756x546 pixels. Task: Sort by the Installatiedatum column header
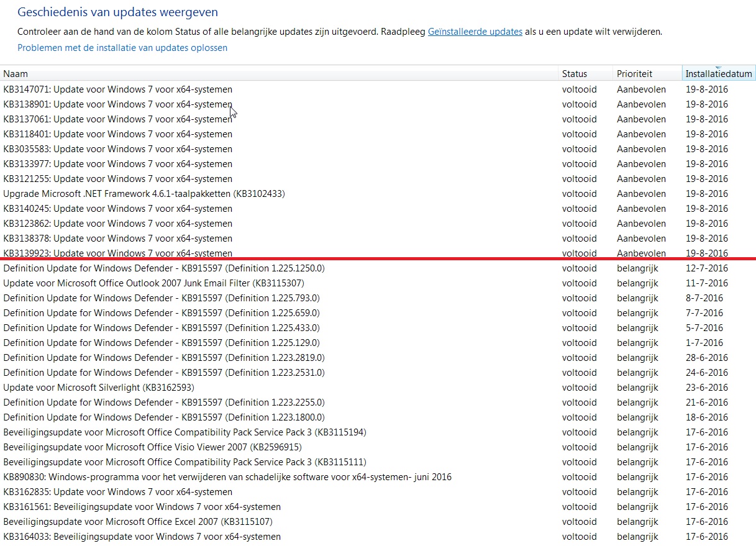point(719,73)
